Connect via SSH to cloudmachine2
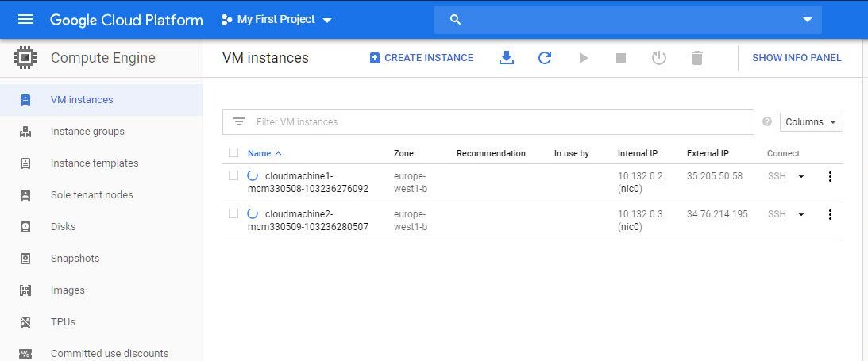The width and height of the screenshot is (868, 361). 777,214
